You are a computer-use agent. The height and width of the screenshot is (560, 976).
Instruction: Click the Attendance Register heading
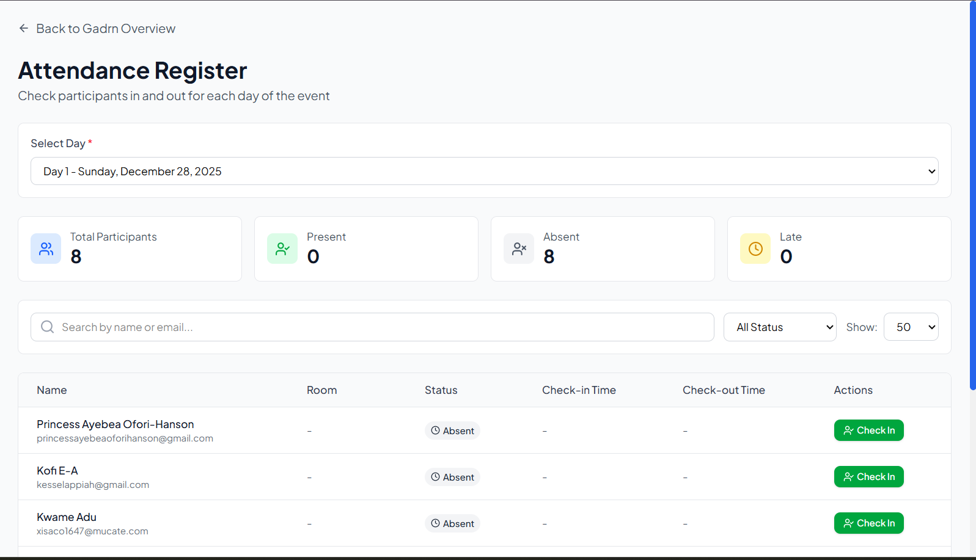pos(133,70)
